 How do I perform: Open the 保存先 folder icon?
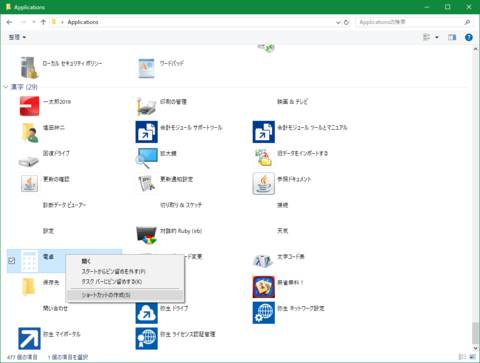29,287
